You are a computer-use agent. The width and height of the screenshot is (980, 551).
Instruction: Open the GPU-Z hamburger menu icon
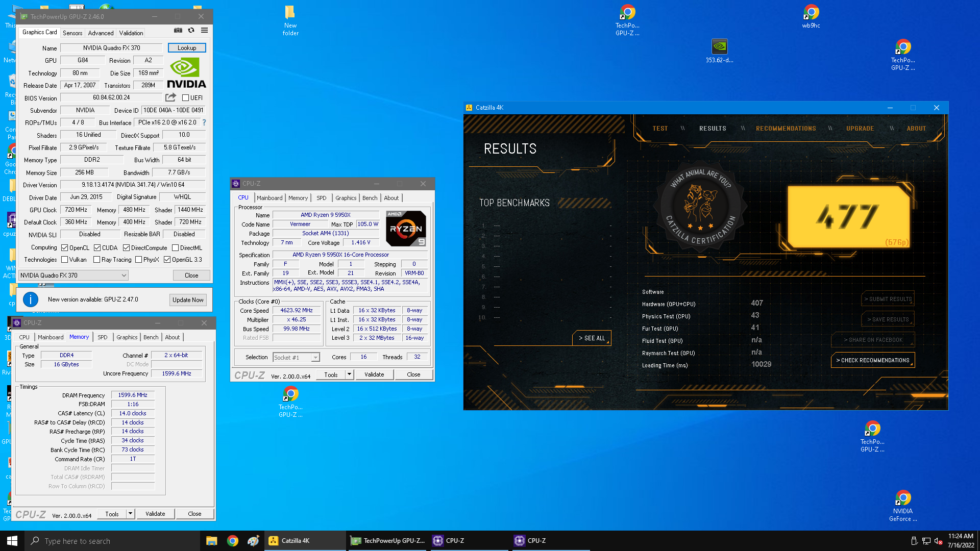click(x=204, y=31)
